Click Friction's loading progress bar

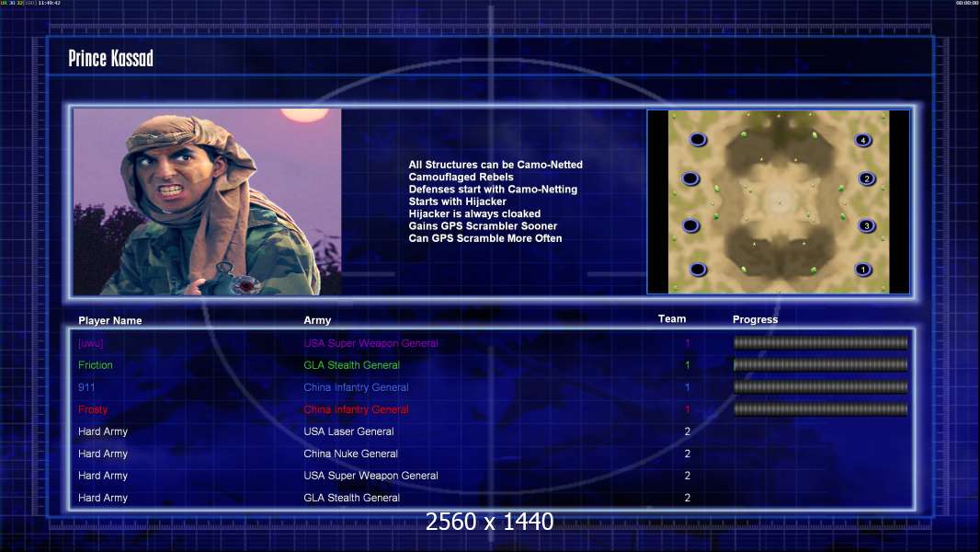tap(821, 364)
